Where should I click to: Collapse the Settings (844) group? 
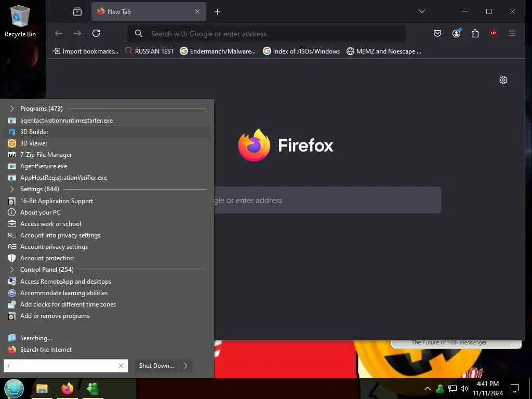pos(12,189)
